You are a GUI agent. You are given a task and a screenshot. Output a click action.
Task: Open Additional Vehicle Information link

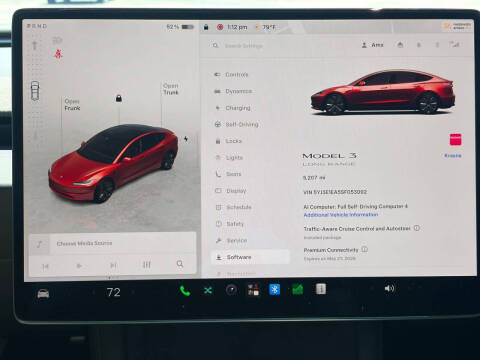pos(341,215)
